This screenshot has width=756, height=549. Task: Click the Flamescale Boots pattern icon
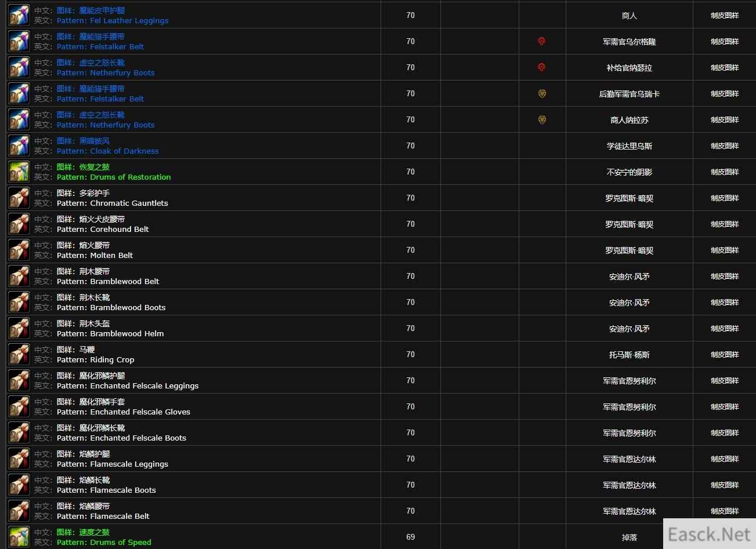pos(19,485)
